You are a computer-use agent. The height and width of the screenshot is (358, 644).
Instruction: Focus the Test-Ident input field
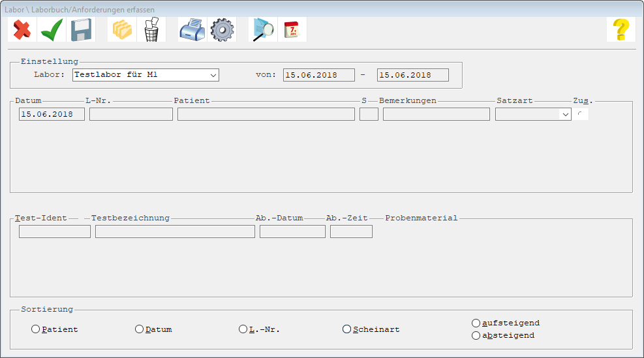[x=55, y=231]
